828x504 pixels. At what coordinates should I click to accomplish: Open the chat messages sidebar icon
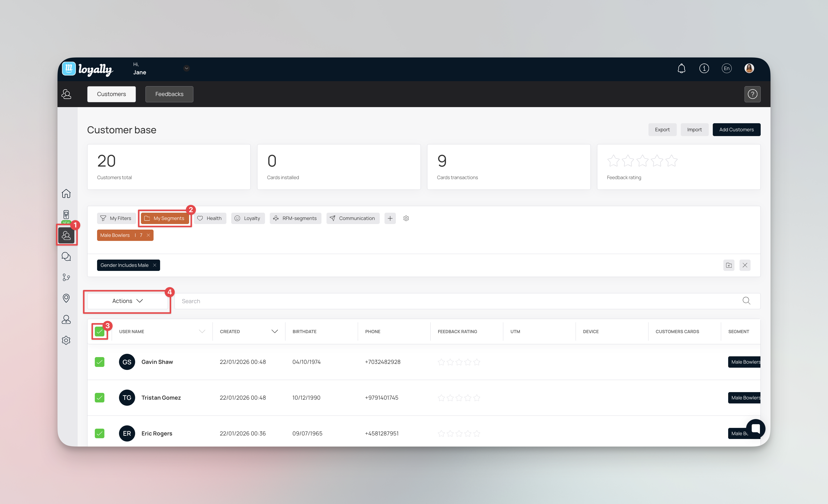(66, 257)
